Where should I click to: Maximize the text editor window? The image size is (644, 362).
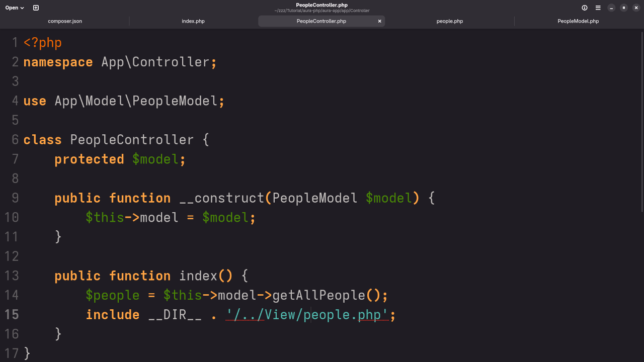(x=624, y=8)
